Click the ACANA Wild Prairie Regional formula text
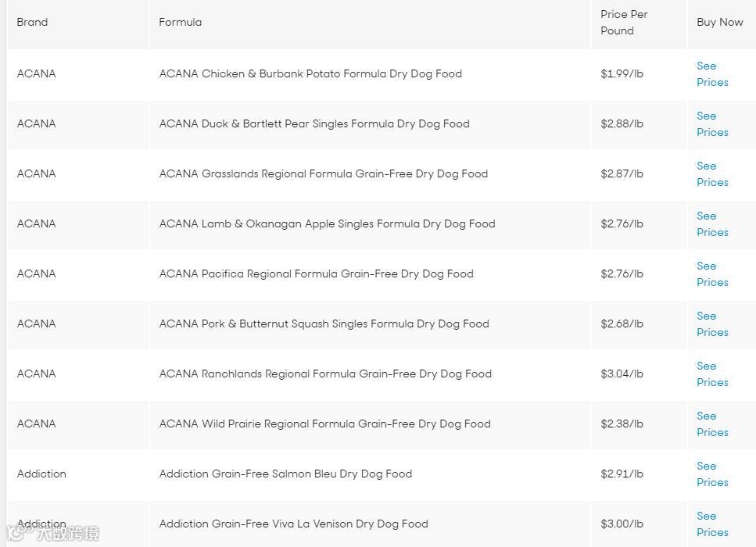 pos(325,424)
